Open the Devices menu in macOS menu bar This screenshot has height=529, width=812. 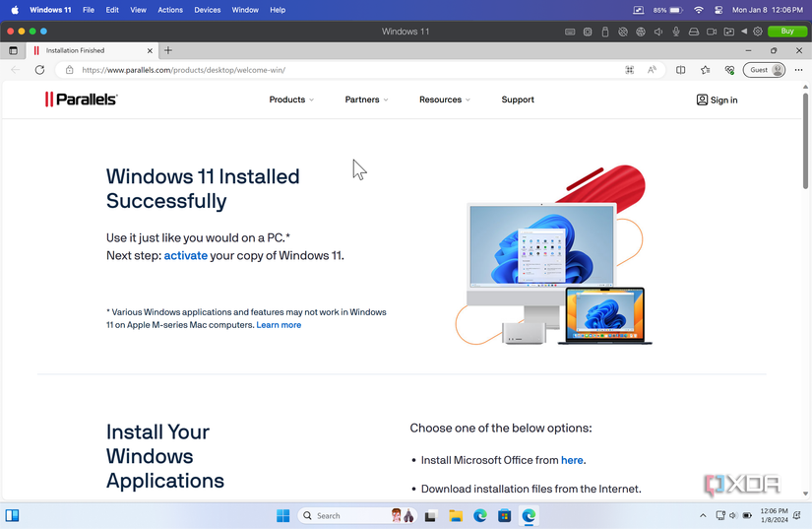point(207,10)
